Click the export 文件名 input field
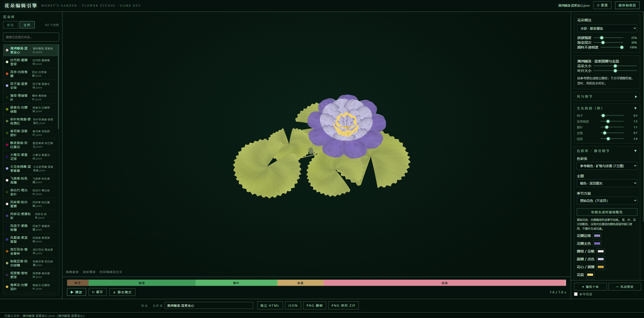 [x=209, y=305]
